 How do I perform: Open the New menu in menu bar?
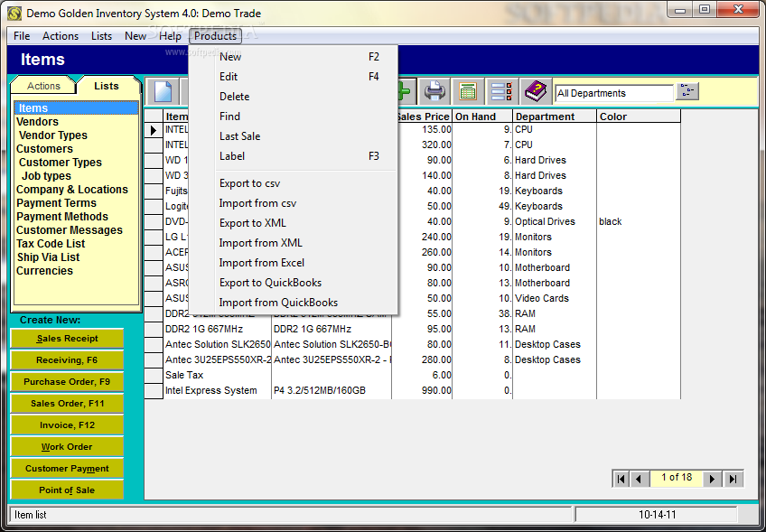click(135, 36)
